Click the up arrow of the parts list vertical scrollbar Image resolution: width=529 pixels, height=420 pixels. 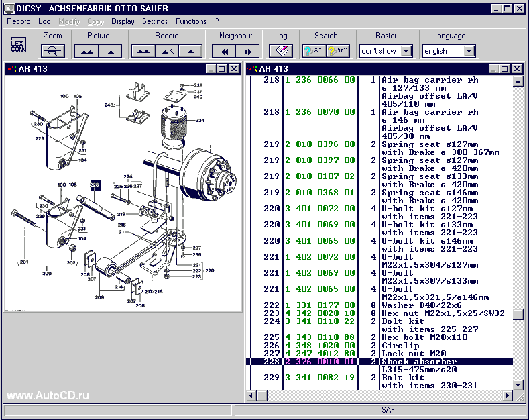pos(518,81)
